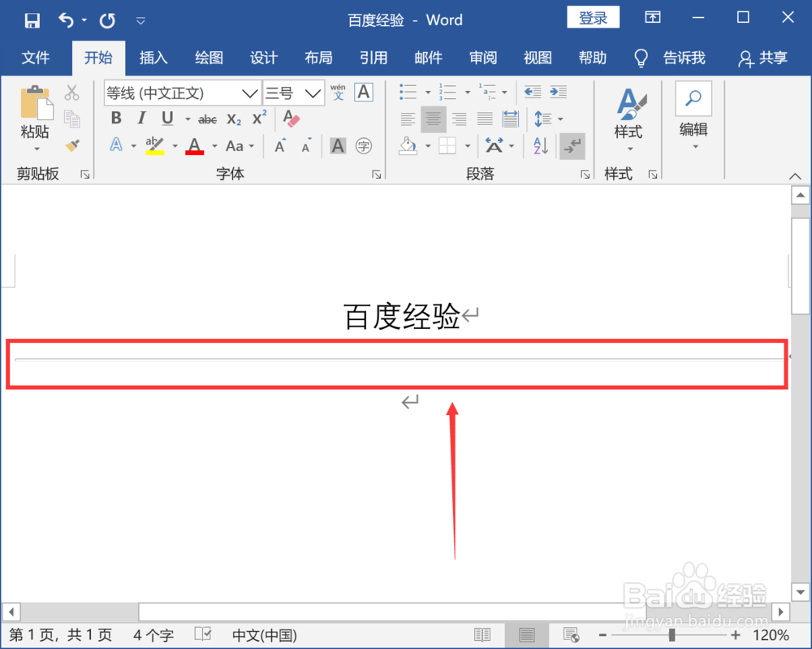
Task: Open the 文件 tab
Action: point(36,58)
